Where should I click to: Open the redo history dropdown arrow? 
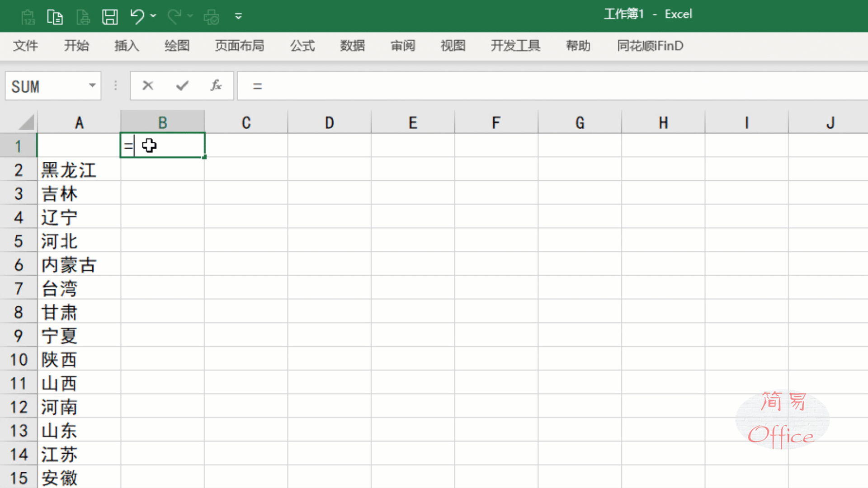point(190,16)
